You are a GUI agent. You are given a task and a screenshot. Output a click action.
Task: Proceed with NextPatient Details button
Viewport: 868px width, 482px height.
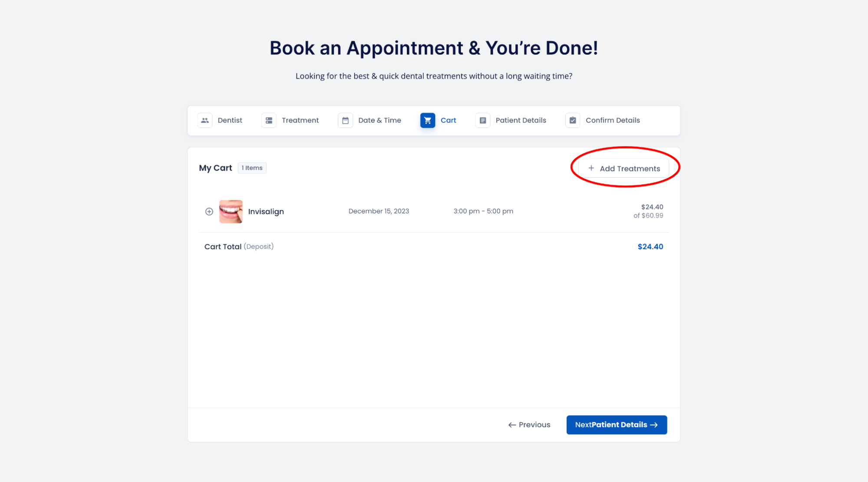coord(617,425)
